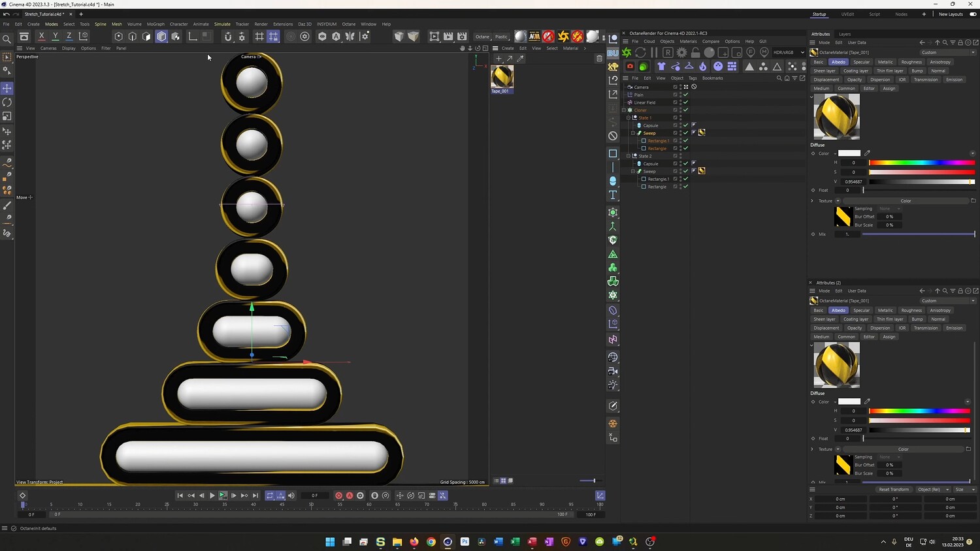The image size is (980, 551).
Task: Switch to the Layers tab
Action: 845,34
